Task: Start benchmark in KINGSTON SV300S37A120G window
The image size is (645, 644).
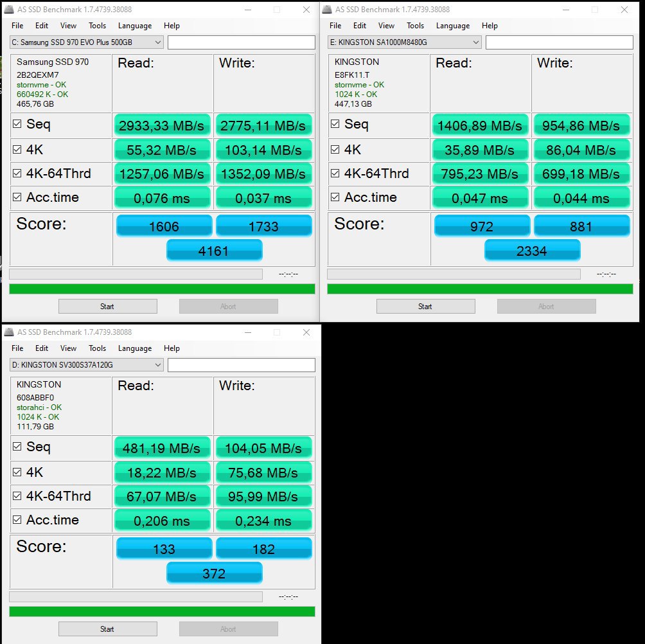Action: 108,629
